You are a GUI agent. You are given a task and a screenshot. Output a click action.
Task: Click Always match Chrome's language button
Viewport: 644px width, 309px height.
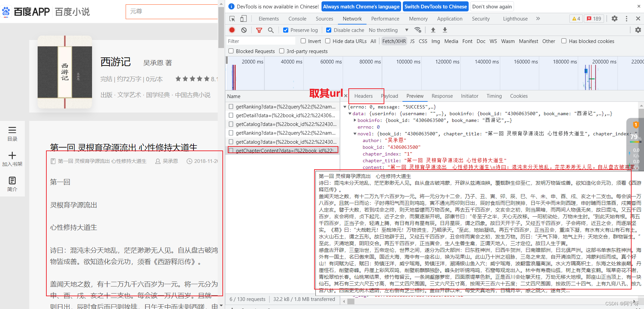(361, 6)
